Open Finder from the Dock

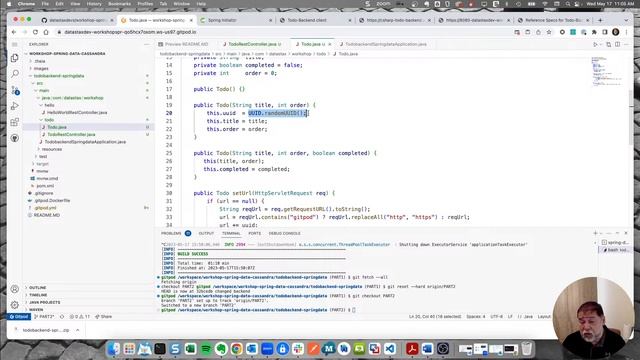point(114,349)
